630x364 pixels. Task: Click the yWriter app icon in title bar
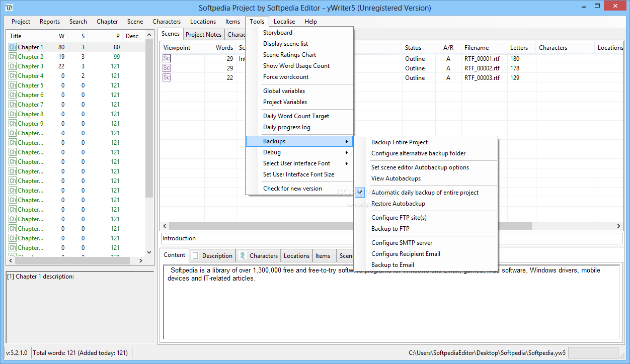coord(9,8)
